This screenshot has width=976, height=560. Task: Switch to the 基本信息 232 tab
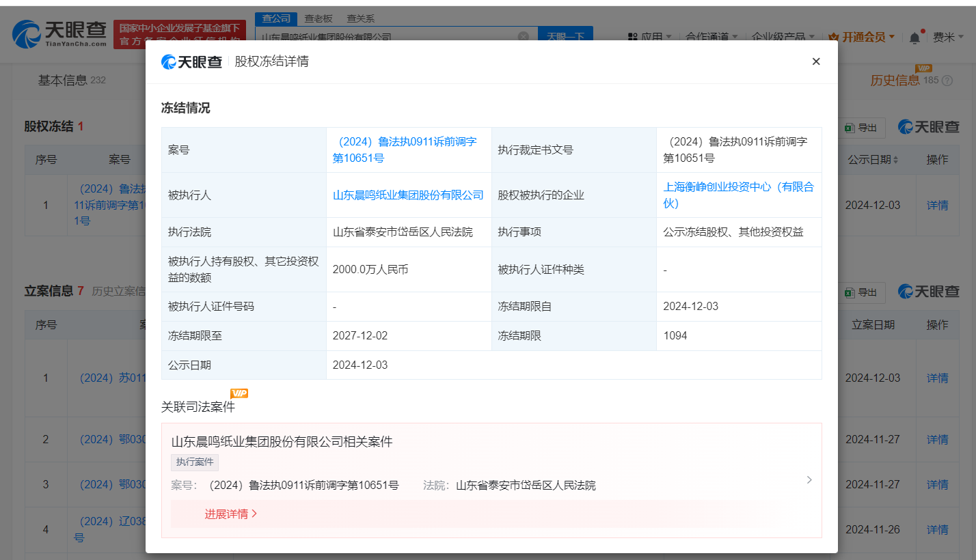(72, 80)
